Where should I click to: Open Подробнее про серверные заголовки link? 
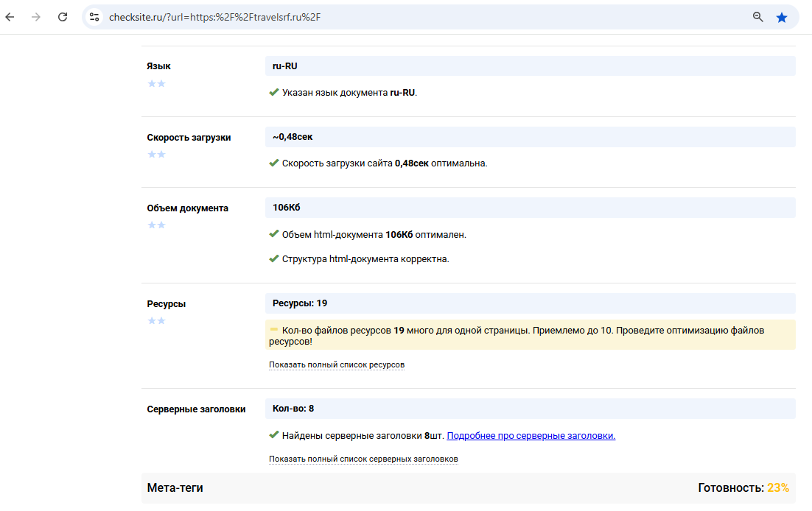[531, 435]
